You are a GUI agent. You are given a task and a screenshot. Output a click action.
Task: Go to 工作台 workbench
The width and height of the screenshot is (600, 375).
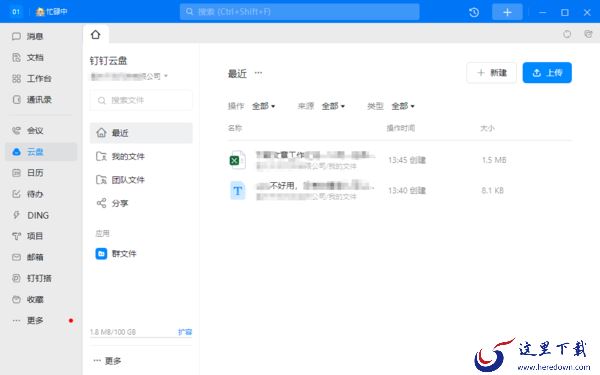tap(38, 79)
